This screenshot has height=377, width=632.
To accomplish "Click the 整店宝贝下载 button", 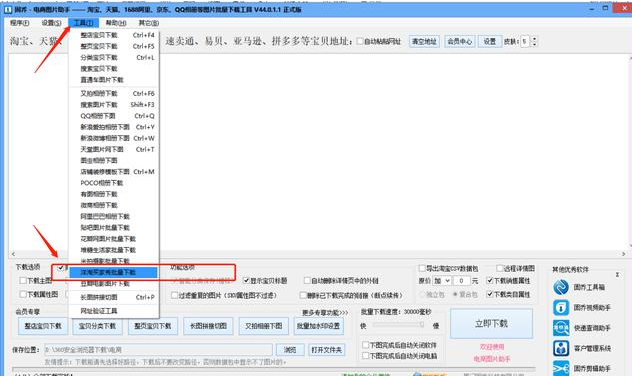I will coord(43,326).
